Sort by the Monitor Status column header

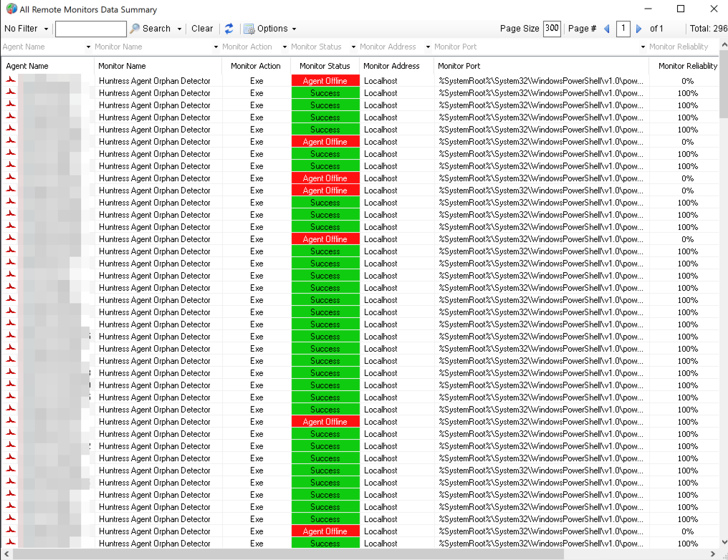(x=325, y=66)
